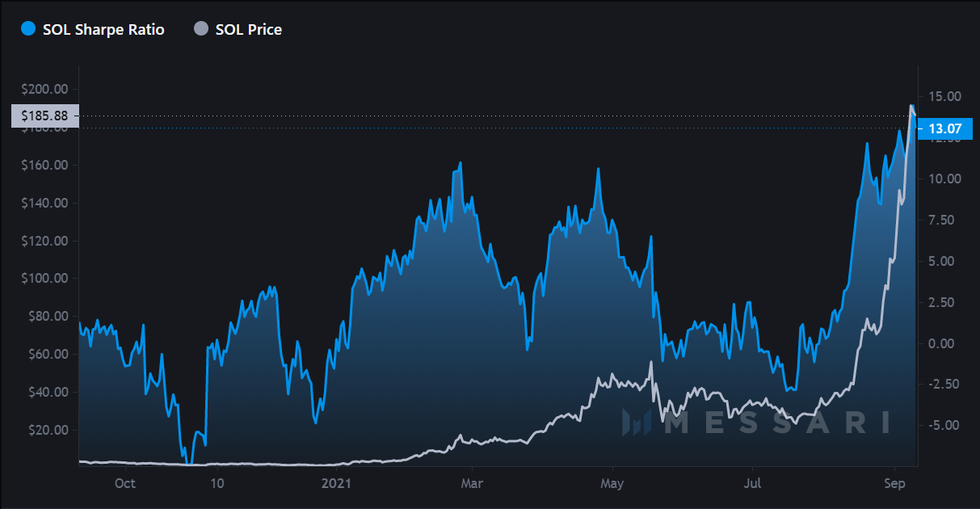Screen dimensions: 980x509
Task: Click the 15.00 right axis label
Action: 944,96
